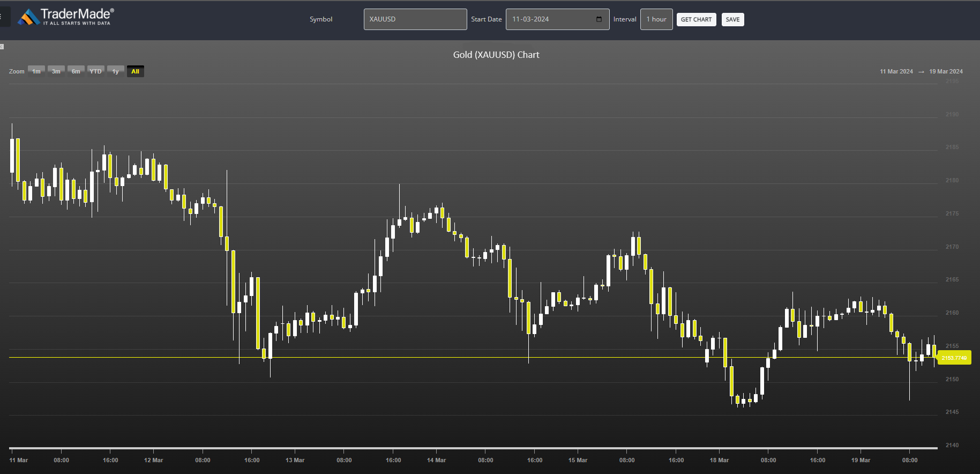Click the Gold (XAUUSD) Chart title
The image size is (980, 474).
(496, 55)
